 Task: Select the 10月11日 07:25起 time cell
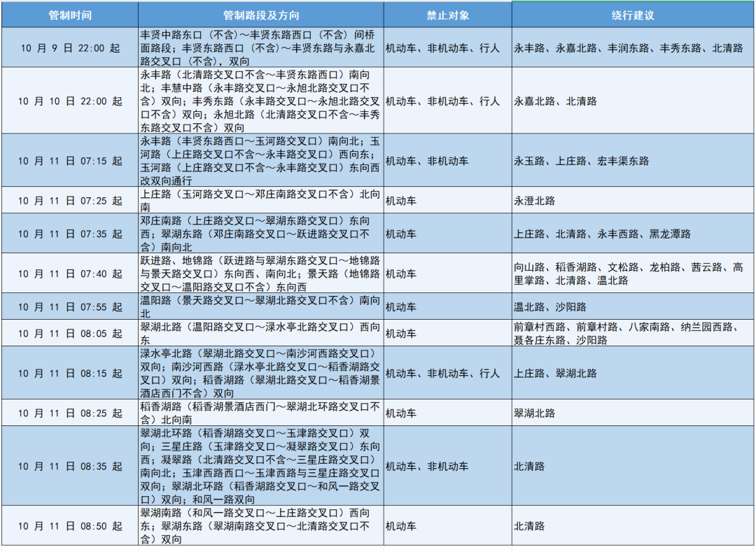[x=70, y=200]
